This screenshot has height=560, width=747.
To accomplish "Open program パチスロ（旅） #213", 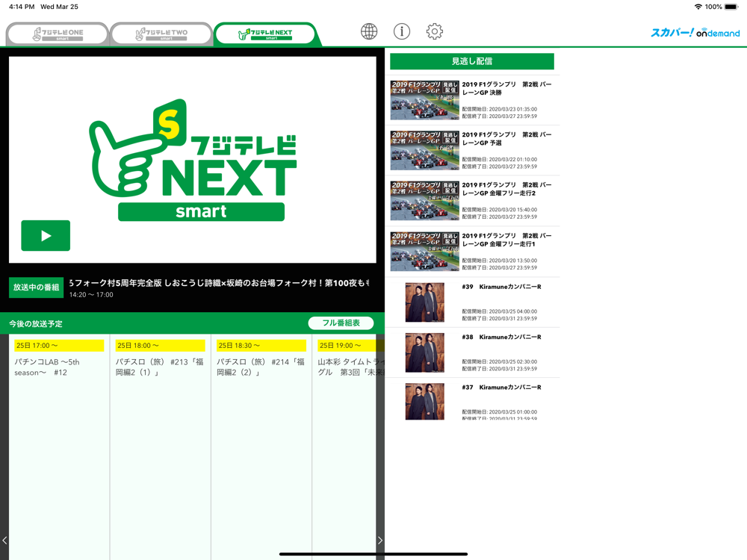I will pos(160,367).
